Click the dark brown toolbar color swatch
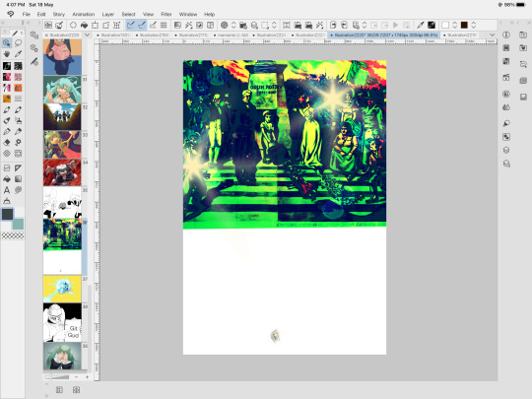 [464, 25]
